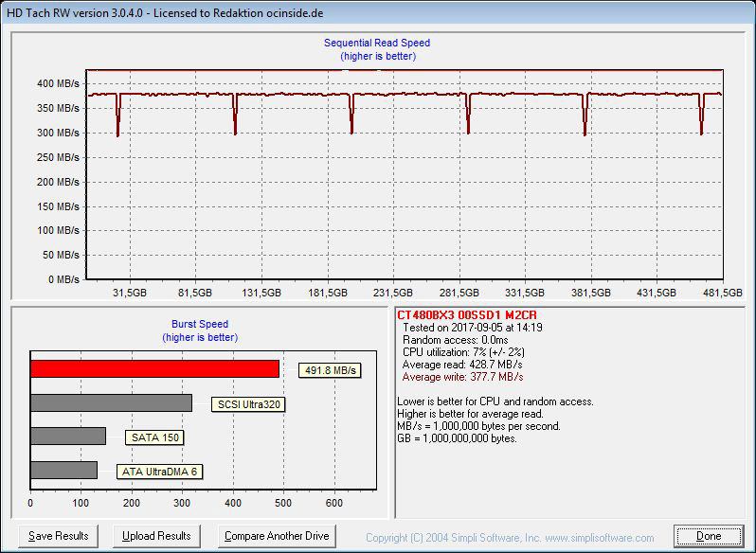Select the Average write 377.7 MB/s line
The height and width of the screenshot is (553, 756).
[462, 376]
